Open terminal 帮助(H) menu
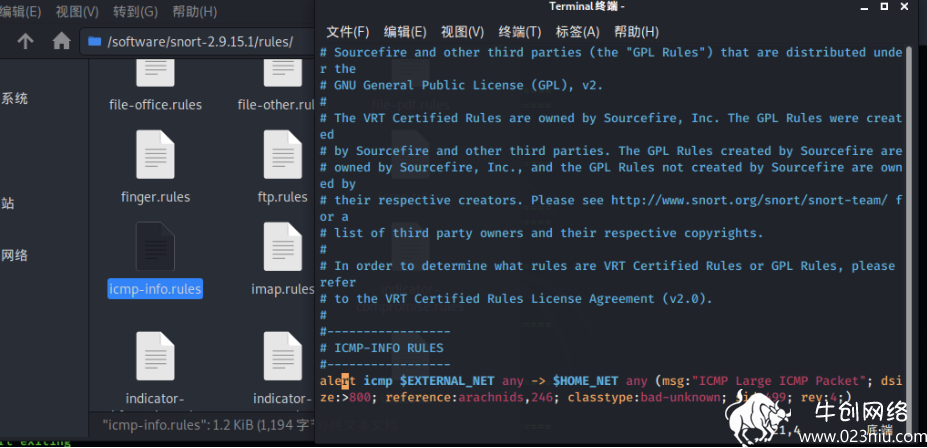The width and height of the screenshot is (927, 448). click(636, 32)
